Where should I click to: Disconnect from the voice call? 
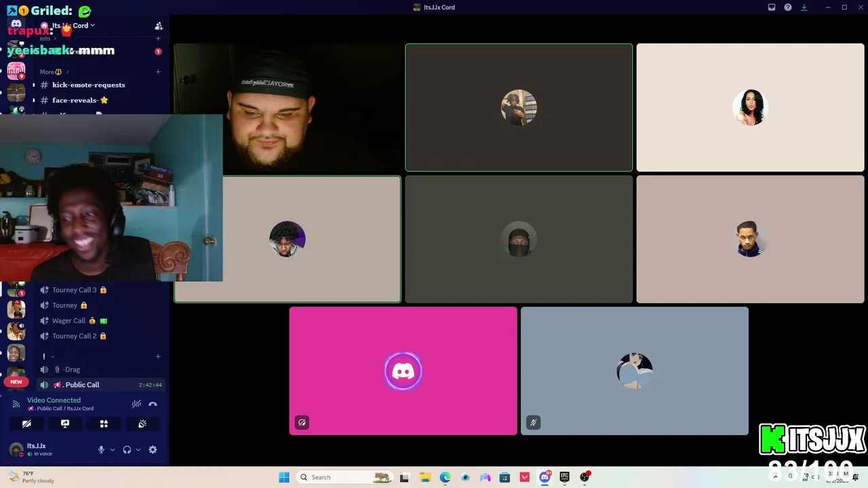point(153,404)
